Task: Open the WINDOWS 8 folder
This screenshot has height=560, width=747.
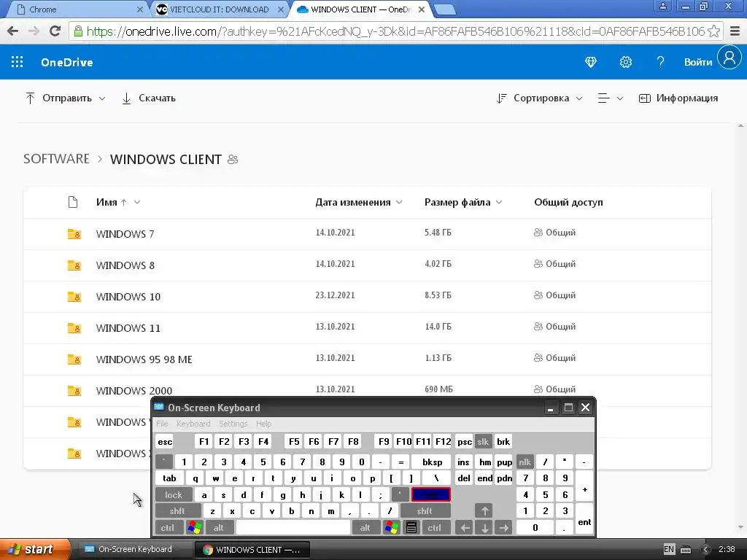Action: [125, 265]
